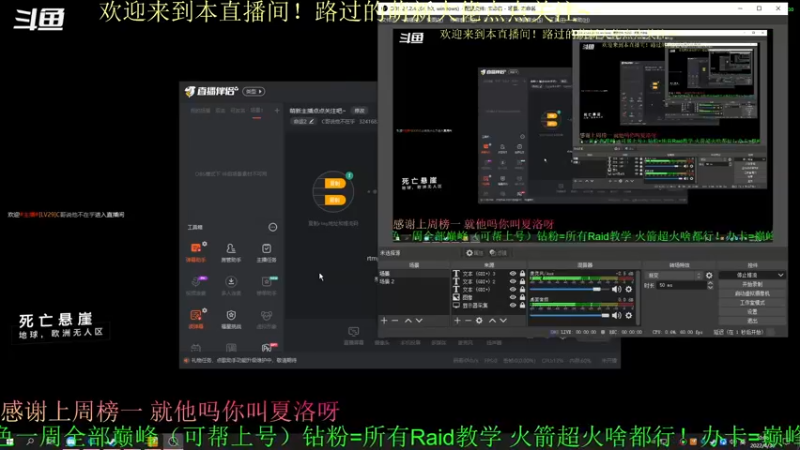Select 场景 2 in the OBS scenes list

point(414,282)
